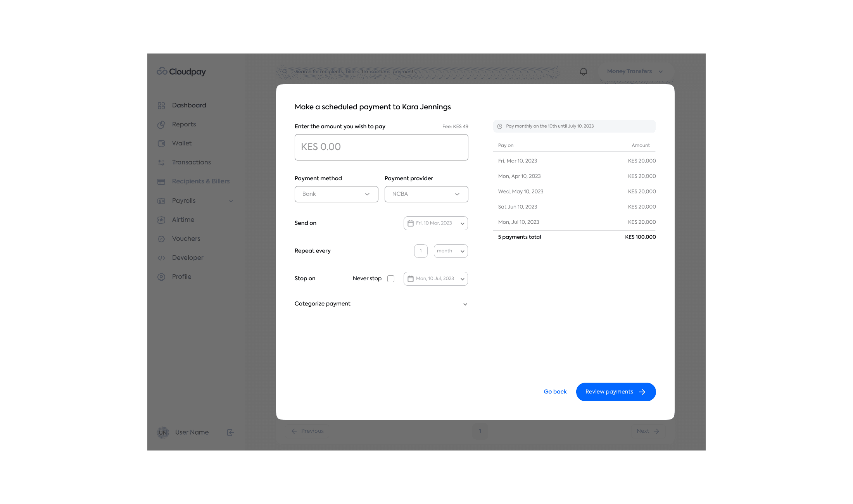Click the logout icon beside User Name

click(230, 433)
